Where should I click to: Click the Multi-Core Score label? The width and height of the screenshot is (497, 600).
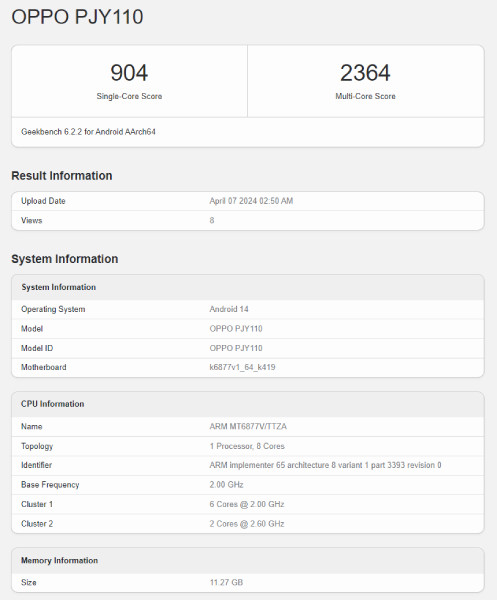(365, 96)
